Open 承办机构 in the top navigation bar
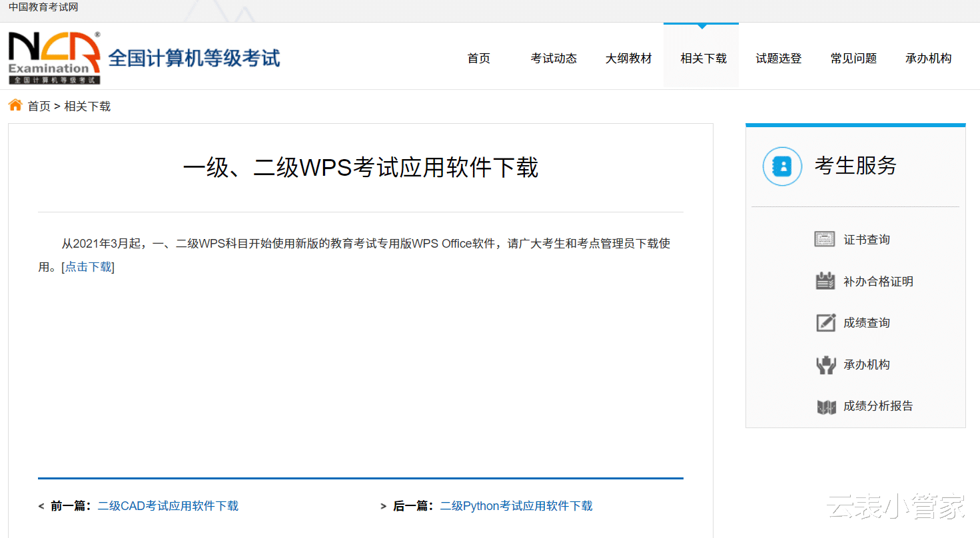 [929, 59]
